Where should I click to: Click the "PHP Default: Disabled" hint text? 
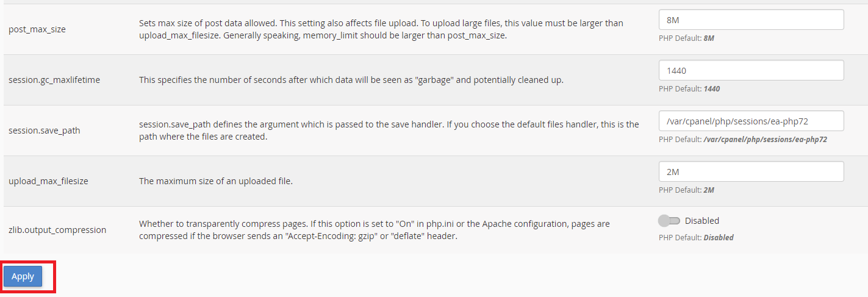pyautogui.click(x=696, y=237)
